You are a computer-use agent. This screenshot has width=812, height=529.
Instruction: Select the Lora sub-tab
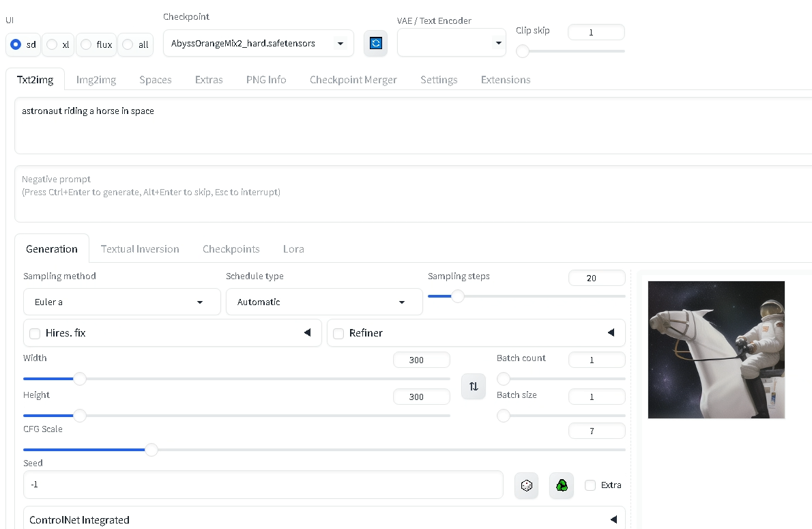[293, 249]
